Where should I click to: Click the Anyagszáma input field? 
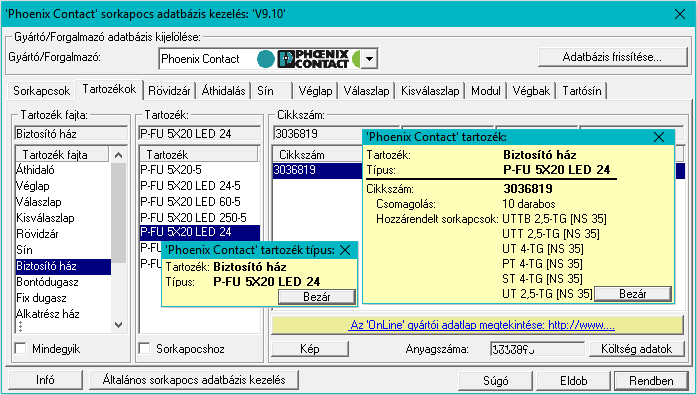[537, 349]
